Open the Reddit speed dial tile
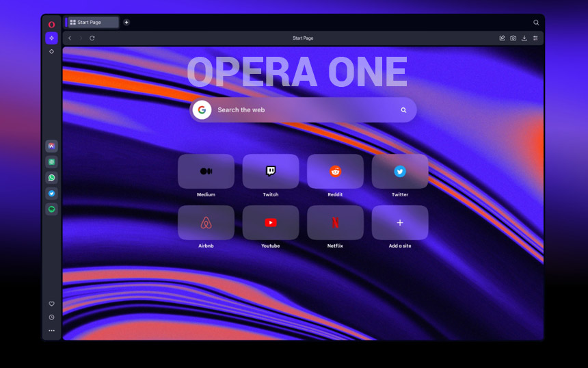This screenshot has height=368, width=588. pos(335,172)
